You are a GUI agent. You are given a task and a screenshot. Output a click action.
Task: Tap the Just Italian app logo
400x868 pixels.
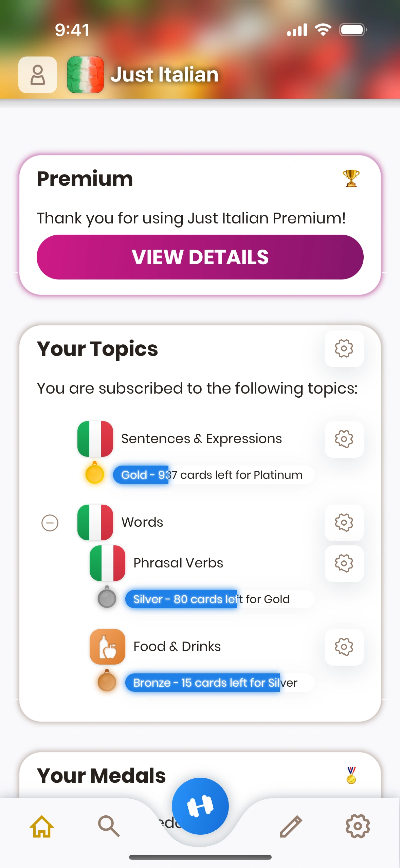(x=85, y=75)
